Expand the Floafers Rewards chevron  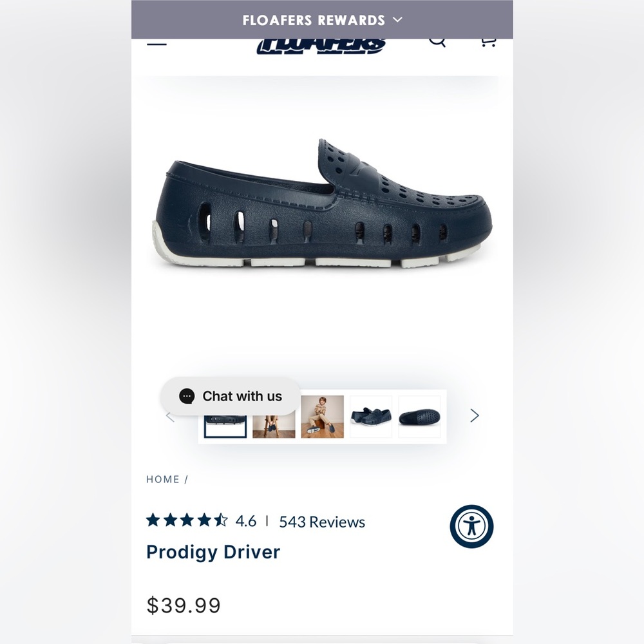tap(397, 19)
